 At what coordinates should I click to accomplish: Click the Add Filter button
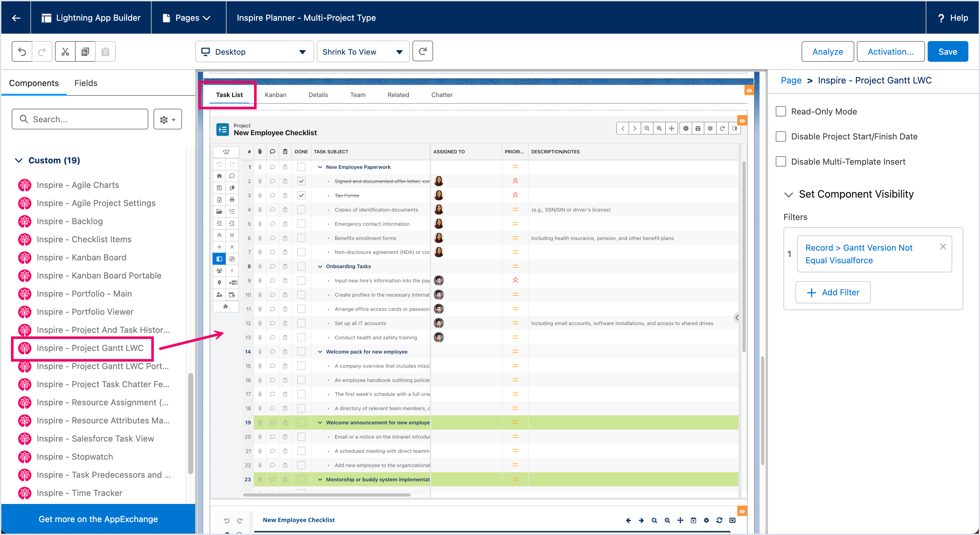833,292
